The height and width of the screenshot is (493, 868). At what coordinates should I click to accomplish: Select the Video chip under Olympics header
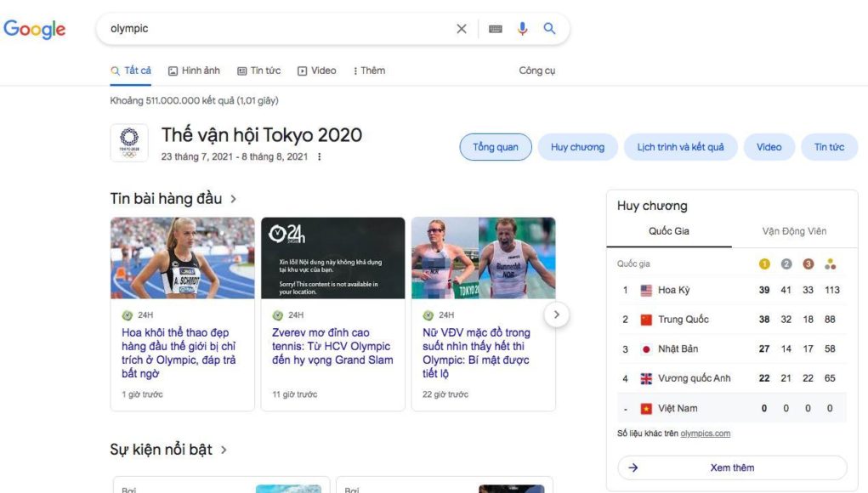pyautogui.click(x=769, y=147)
